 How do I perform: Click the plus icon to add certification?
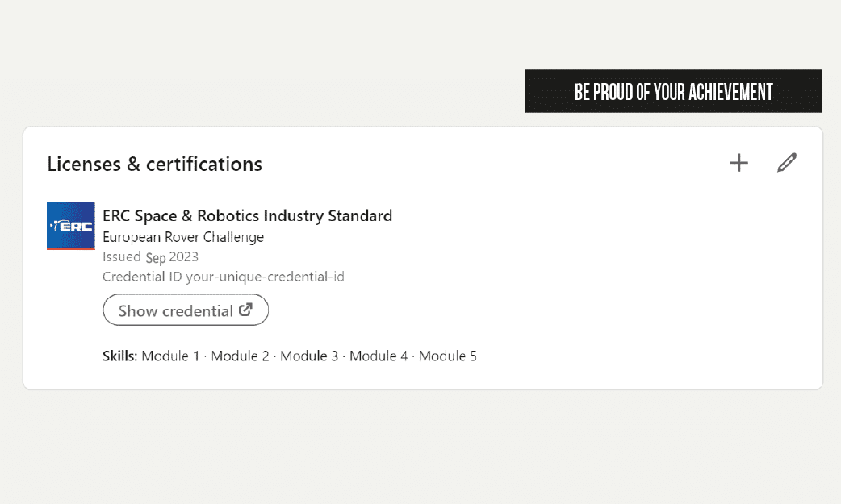pos(738,163)
